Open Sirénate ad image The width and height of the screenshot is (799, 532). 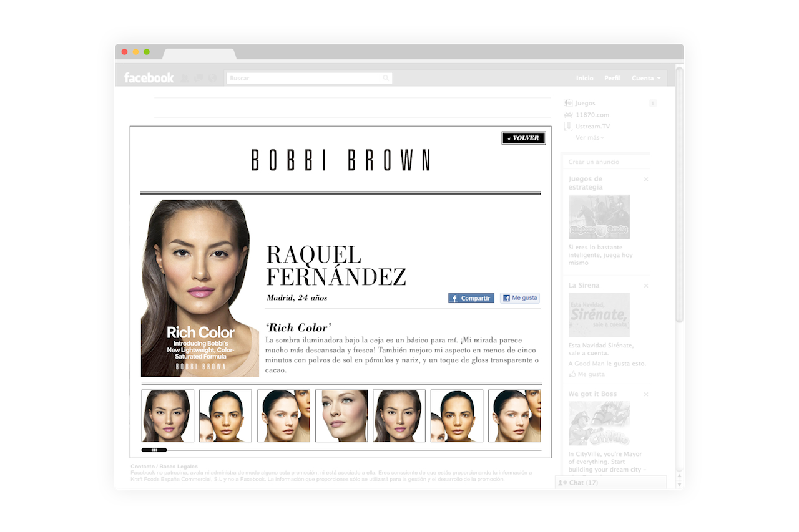[x=599, y=315]
